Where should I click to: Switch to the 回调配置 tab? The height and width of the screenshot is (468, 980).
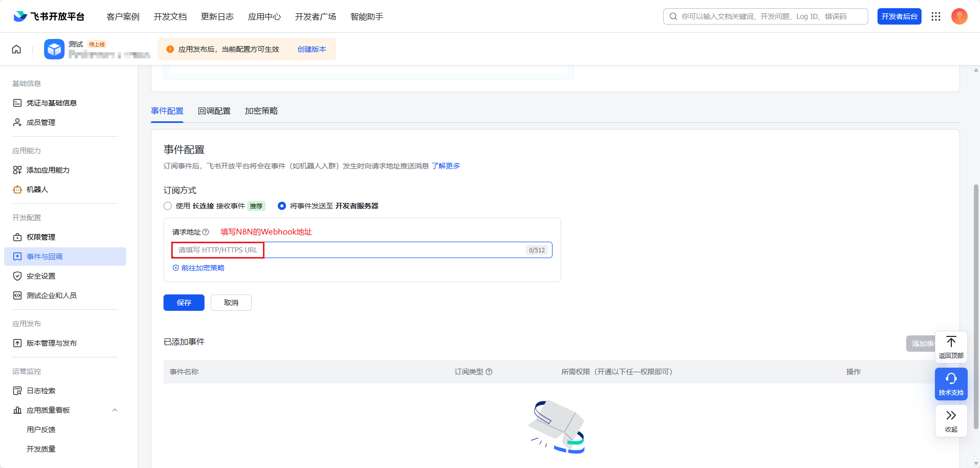pos(214,111)
